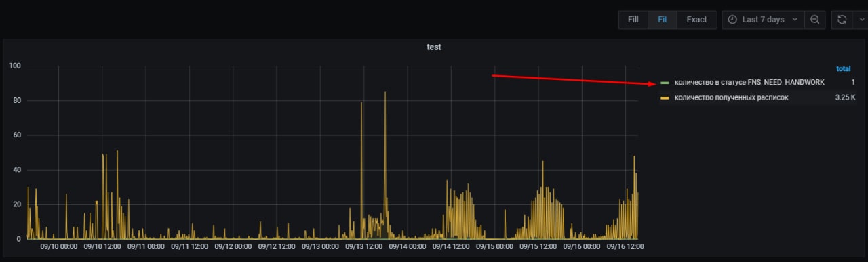The width and height of the screenshot is (868, 262).
Task: Click the total legend column header
Action: pyautogui.click(x=843, y=69)
